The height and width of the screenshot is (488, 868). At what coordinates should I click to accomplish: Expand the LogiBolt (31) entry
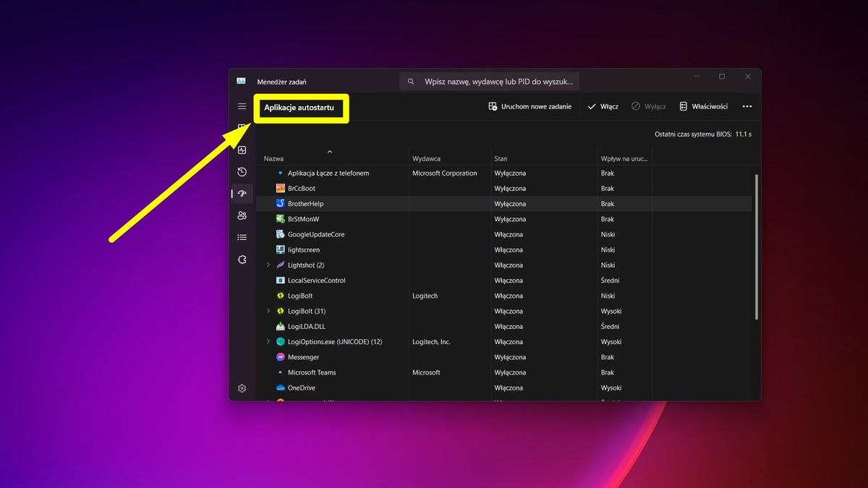point(268,311)
